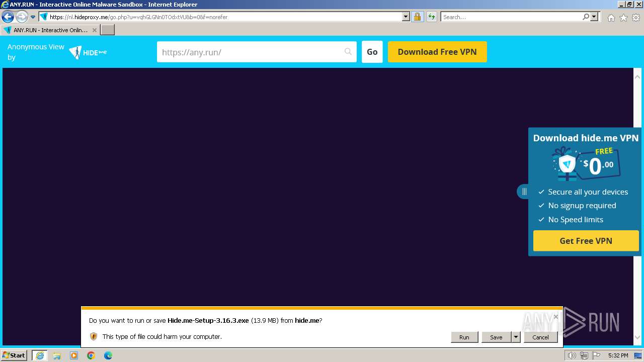This screenshot has width=644, height=362.
Task: Click the Show desktop button
Action: point(638,355)
